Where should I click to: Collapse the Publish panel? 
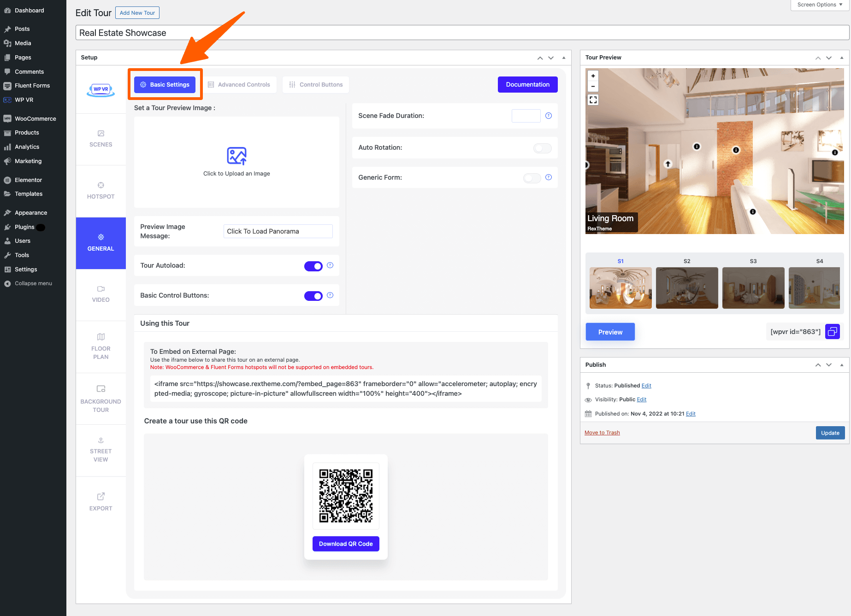(842, 365)
